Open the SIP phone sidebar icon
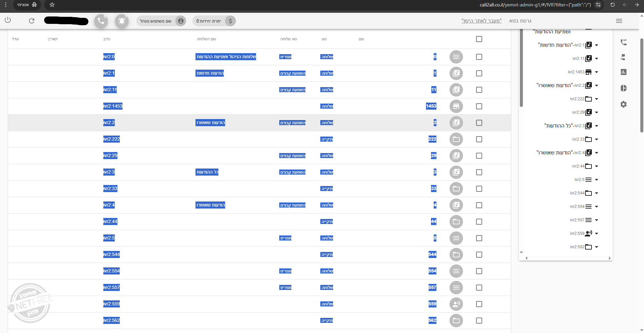The height and width of the screenshot is (333, 644). [x=623, y=42]
